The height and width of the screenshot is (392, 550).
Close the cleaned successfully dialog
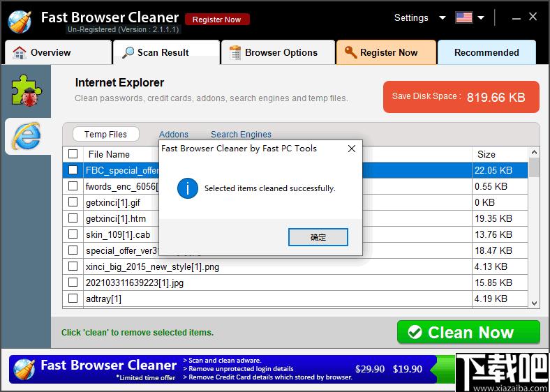(352, 149)
